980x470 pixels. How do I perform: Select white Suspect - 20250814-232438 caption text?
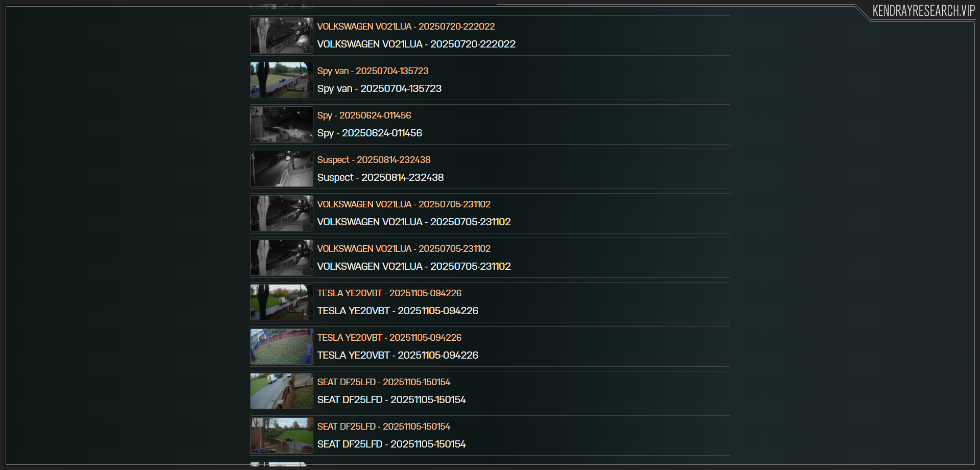(x=380, y=178)
